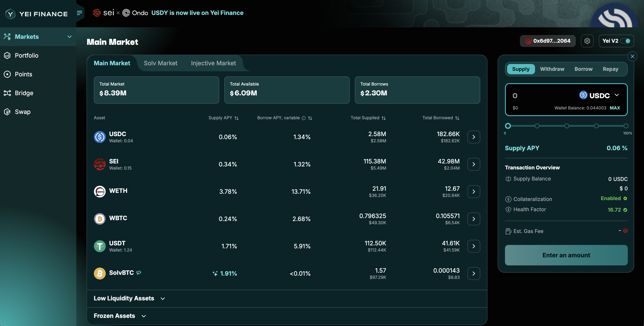Click the Total Available $6.09M card
This screenshot has height=326, width=644.
click(287, 90)
